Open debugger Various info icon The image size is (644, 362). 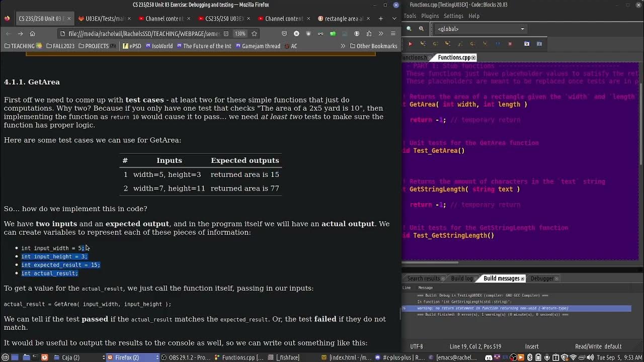click(x=539, y=44)
